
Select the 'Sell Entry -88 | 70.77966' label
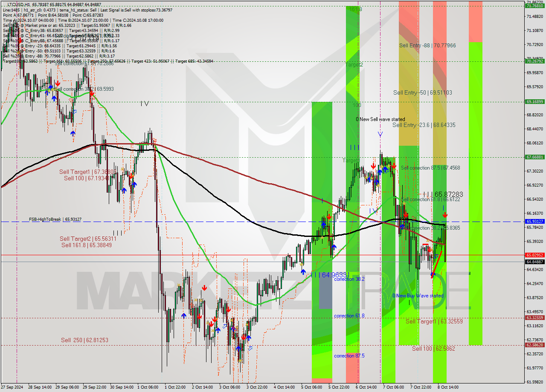(427, 45)
